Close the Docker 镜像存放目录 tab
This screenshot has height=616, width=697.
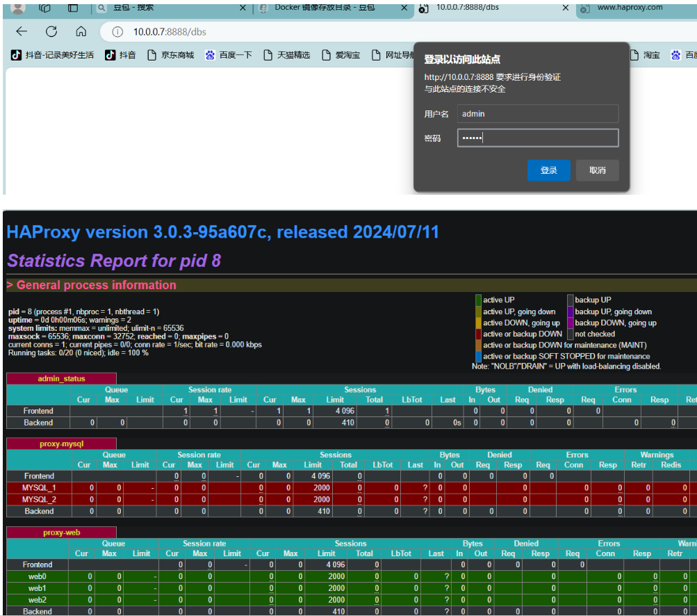click(404, 8)
